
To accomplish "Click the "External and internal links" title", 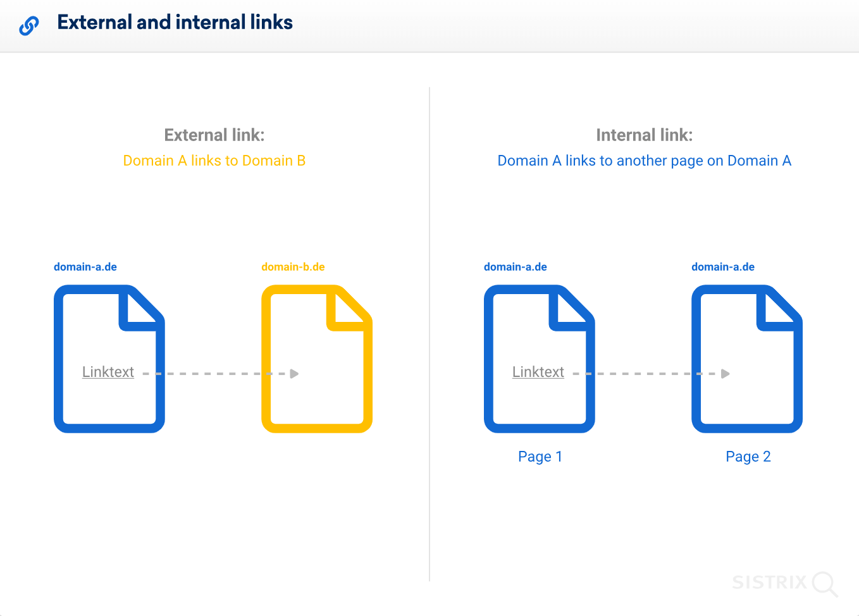I will coord(175,22).
